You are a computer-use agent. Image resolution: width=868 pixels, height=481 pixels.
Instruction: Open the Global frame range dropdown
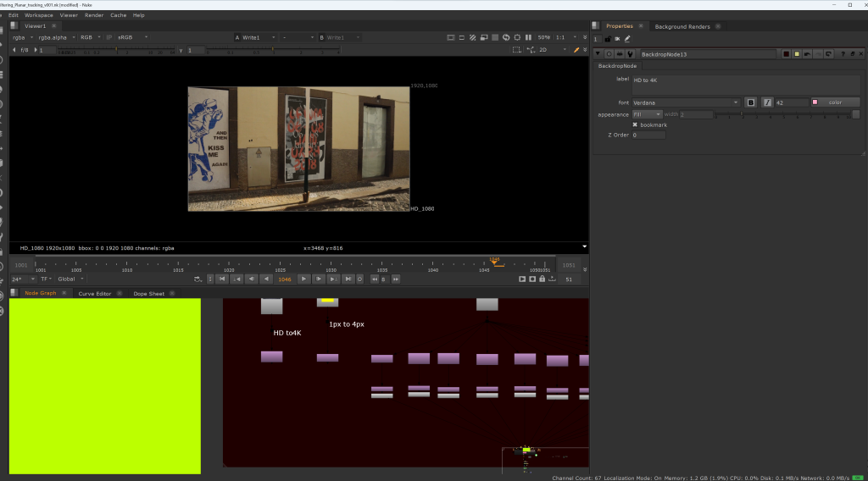70,279
